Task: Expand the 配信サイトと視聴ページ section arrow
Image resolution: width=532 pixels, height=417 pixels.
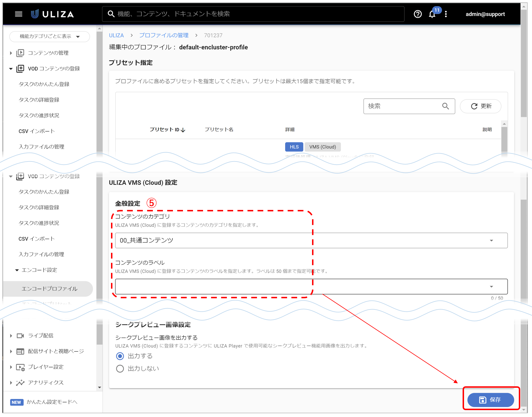Action: [x=11, y=351]
